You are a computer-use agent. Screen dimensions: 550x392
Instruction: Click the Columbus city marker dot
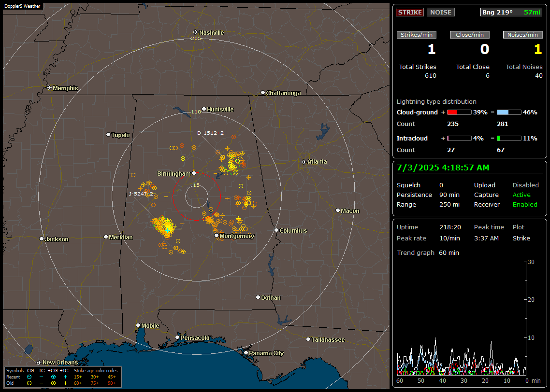pyautogui.click(x=276, y=230)
